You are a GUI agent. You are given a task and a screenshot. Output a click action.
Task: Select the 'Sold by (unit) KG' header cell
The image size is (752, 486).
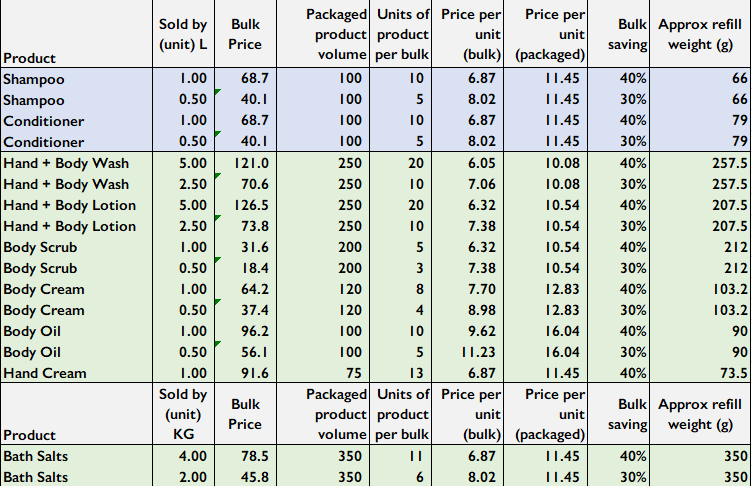coord(183,415)
